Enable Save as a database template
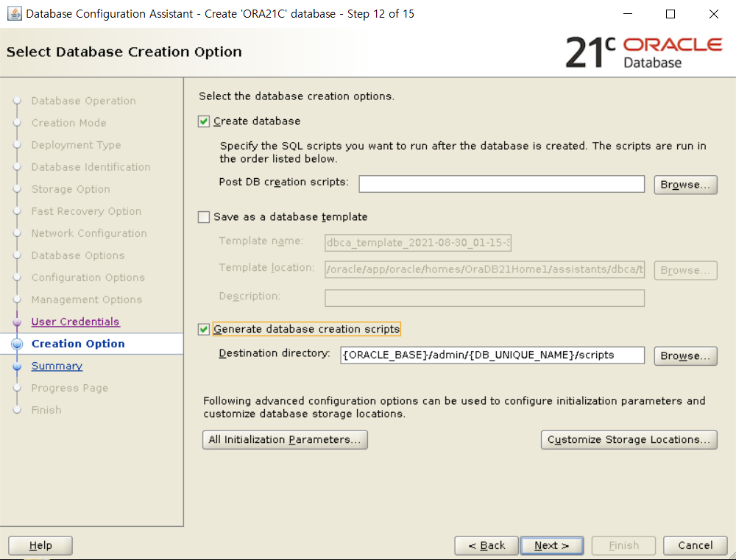736x560 pixels. click(x=204, y=217)
